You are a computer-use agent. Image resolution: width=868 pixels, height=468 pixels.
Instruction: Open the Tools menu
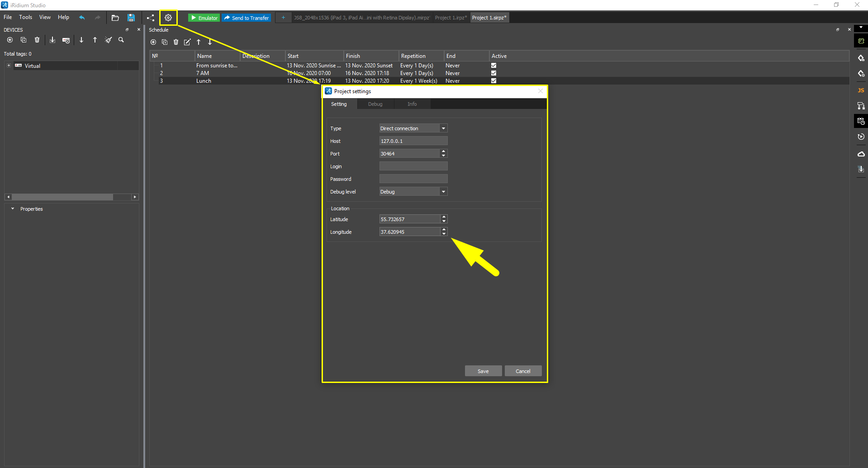click(25, 17)
